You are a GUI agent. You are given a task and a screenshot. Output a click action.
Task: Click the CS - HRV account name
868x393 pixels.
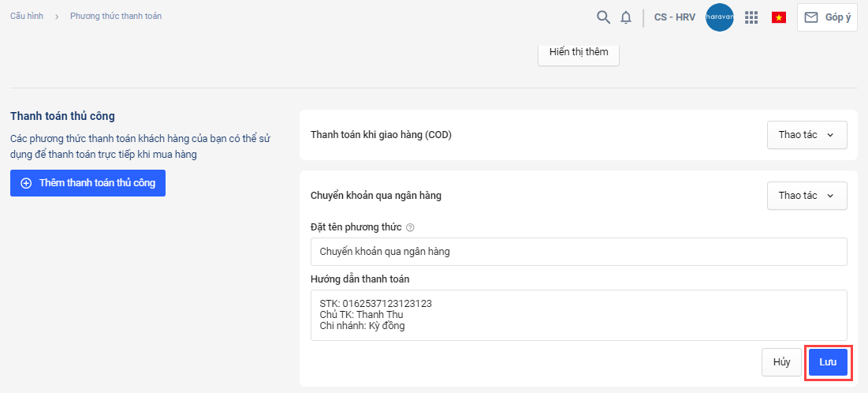point(675,17)
